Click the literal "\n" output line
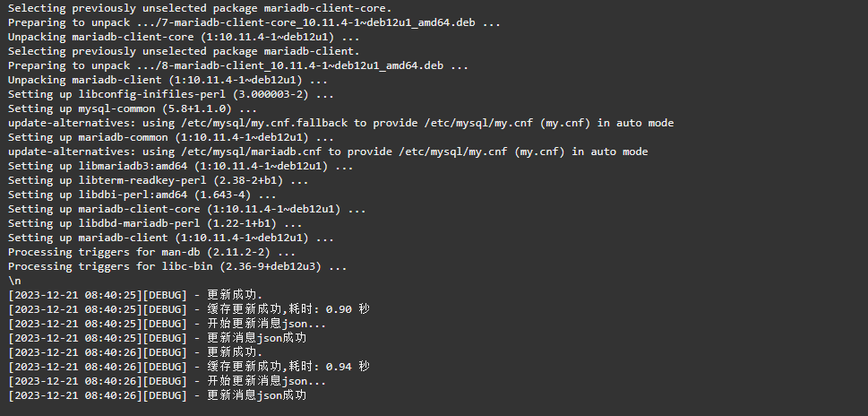This screenshot has height=416, width=868. coord(14,282)
